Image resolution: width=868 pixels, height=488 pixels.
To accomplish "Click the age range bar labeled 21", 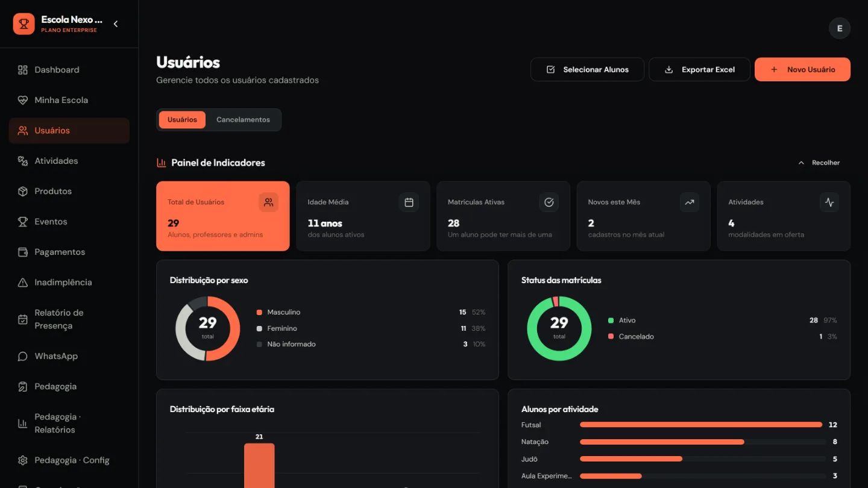I will tap(259, 465).
